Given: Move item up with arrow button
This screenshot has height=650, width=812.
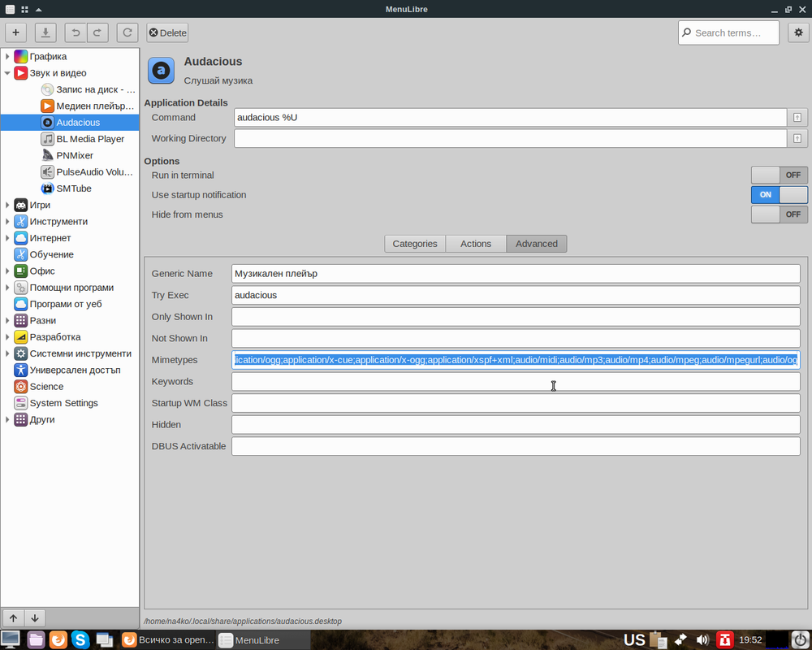Looking at the screenshot, I should click(x=14, y=617).
